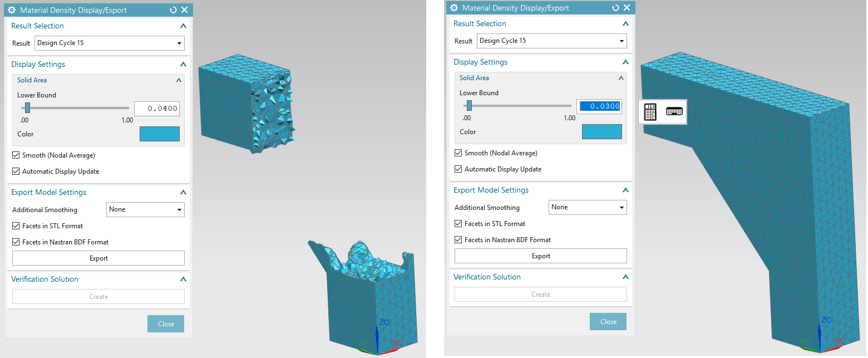Toggle Facets in Nastran BDF Format on right
The image size is (868, 358).
pos(458,240)
